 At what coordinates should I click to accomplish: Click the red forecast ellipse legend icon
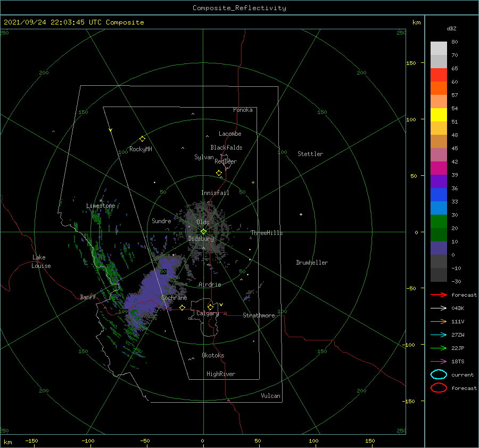click(439, 388)
